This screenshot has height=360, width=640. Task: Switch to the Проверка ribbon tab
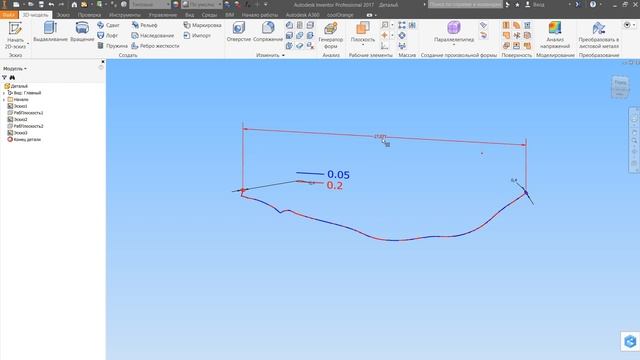click(89, 15)
